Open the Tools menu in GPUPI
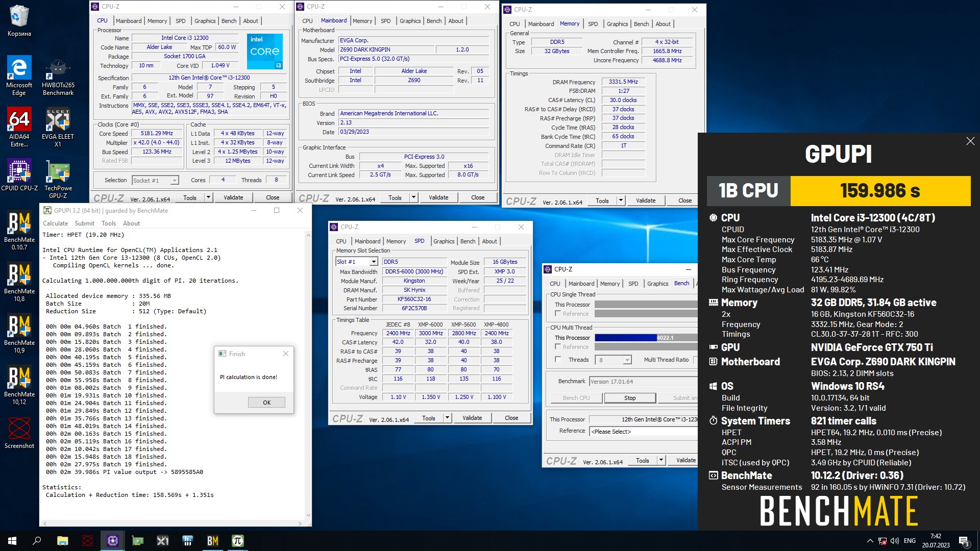The height and width of the screenshot is (551, 980). click(109, 223)
